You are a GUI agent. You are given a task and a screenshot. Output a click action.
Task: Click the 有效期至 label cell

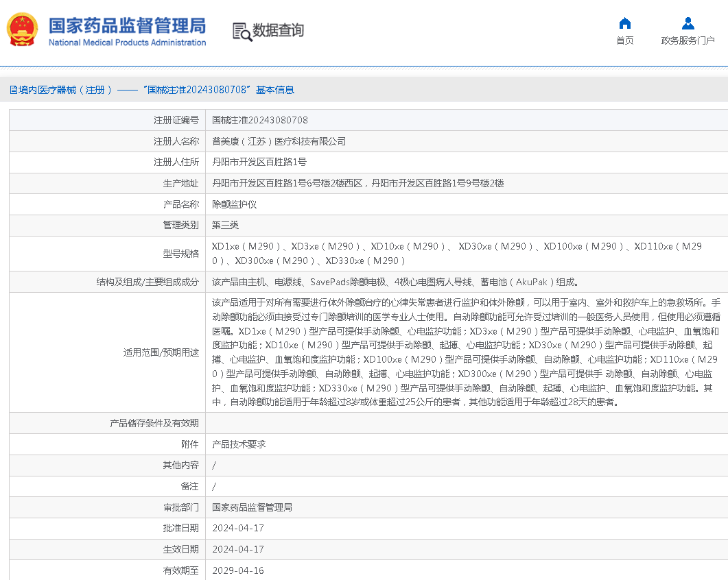pyautogui.click(x=108, y=570)
